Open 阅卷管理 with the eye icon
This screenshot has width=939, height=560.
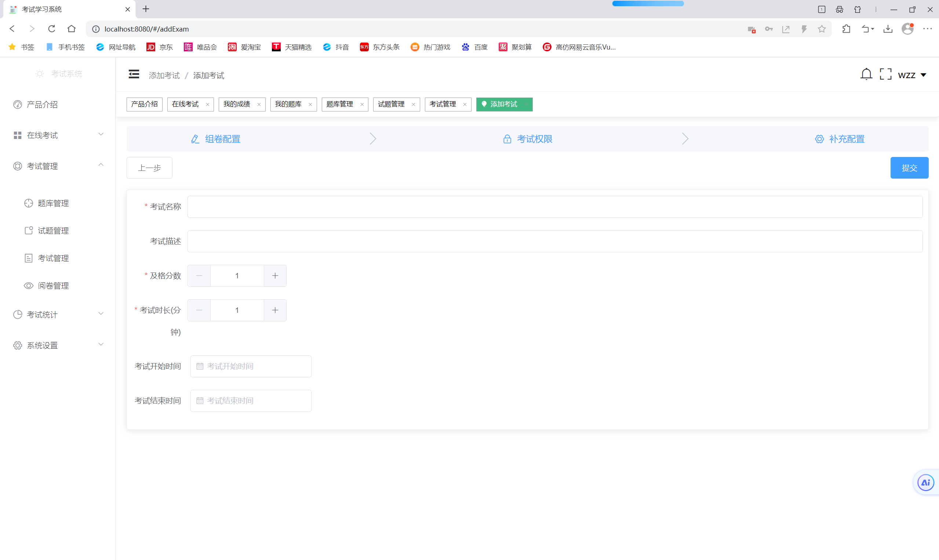pyautogui.click(x=53, y=286)
